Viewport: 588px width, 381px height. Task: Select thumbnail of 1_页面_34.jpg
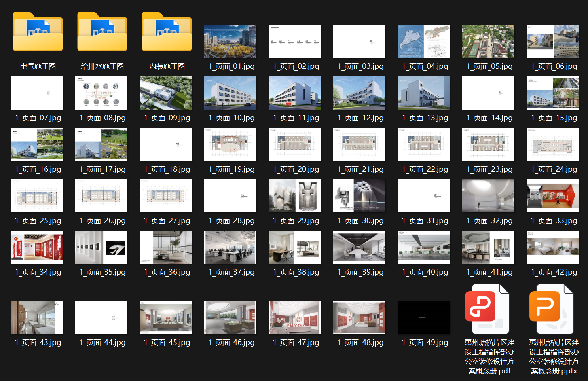click(37, 247)
